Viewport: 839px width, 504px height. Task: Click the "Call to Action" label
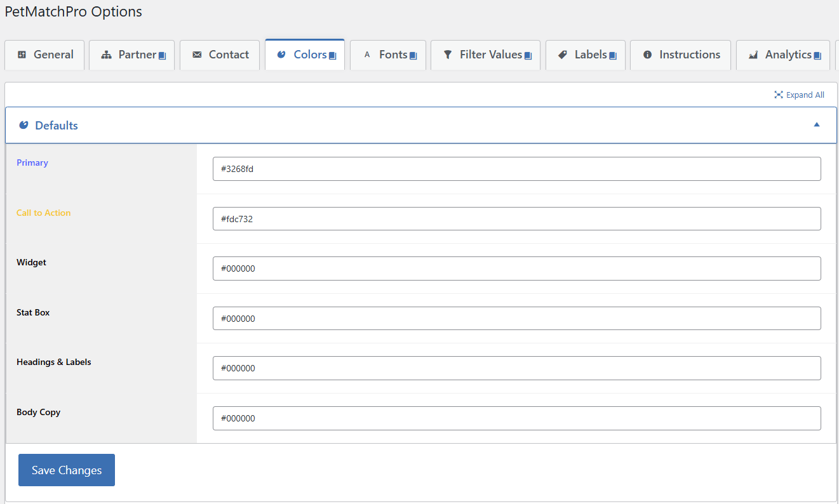[x=44, y=213]
